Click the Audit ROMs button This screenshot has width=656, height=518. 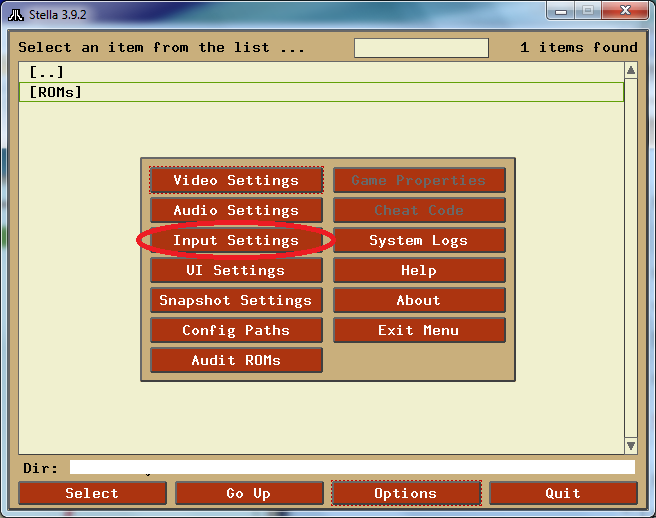click(236, 360)
